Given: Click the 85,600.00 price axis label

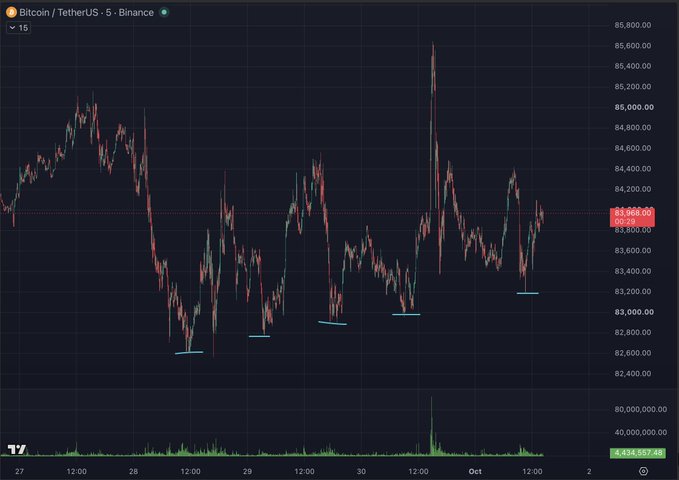Looking at the screenshot, I should coord(633,45).
